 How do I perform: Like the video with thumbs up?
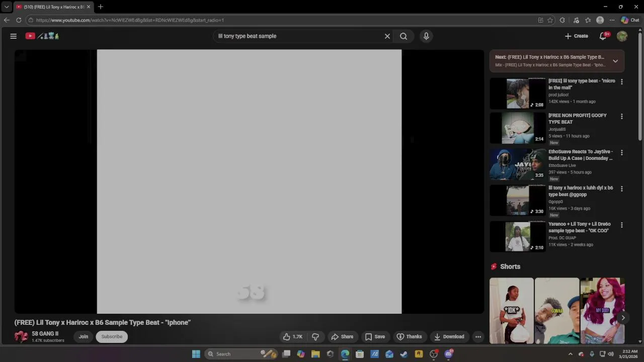[293, 337]
